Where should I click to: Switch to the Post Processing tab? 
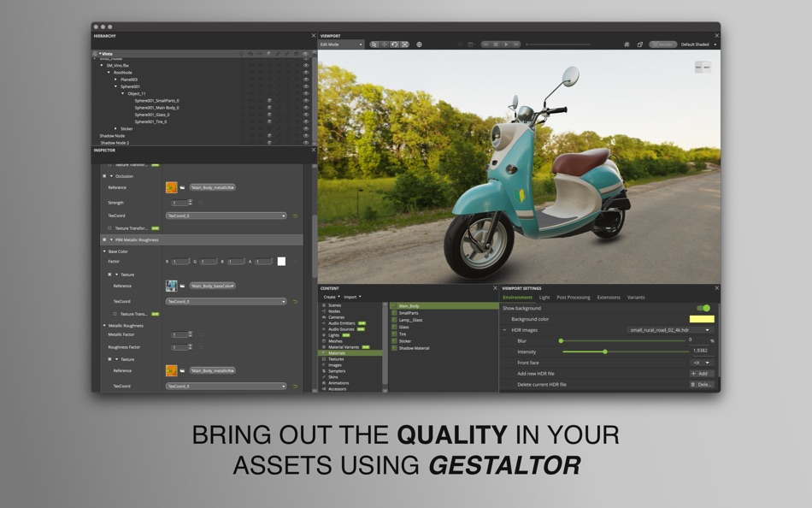pos(574,298)
